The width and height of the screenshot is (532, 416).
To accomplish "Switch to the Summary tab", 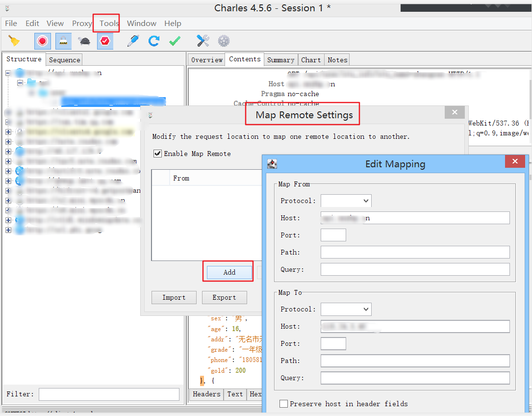I will pos(280,60).
